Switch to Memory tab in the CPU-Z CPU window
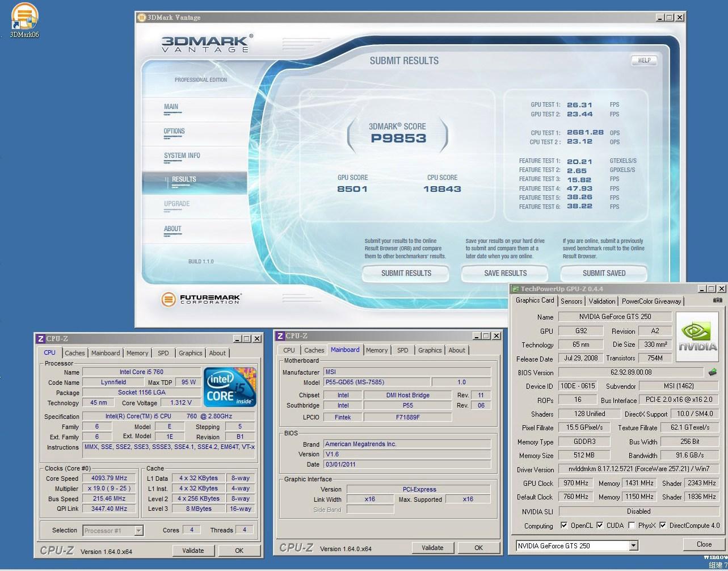Viewport: 728px width, 571px height. click(x=137, y=353)
